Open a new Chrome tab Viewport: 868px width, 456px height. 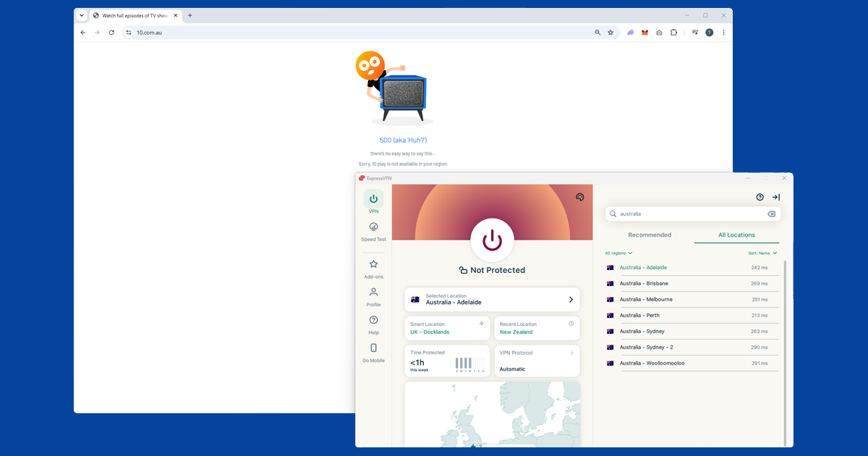pos(190,15)
